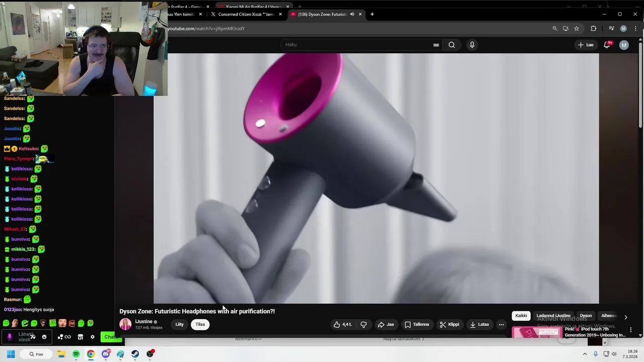Open iJustine channel avatar

(125, 324)
